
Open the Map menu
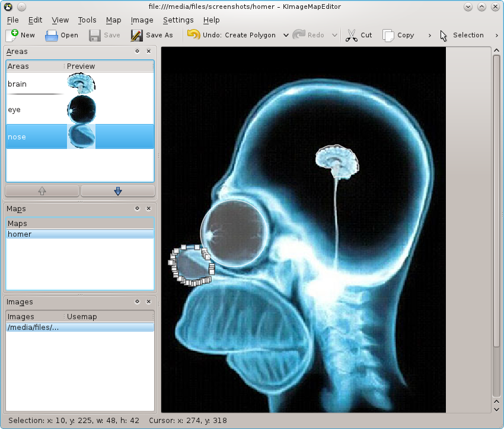click(x=113, y=20)
